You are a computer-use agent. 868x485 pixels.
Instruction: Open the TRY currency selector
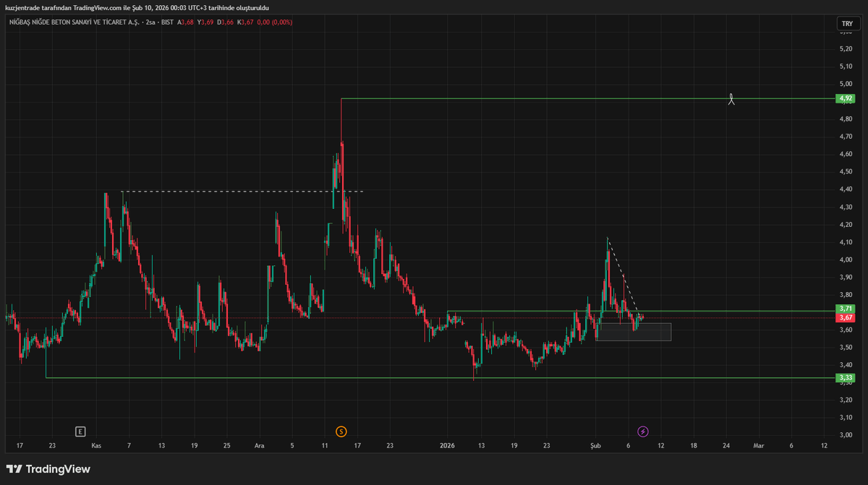click(846, 24)
